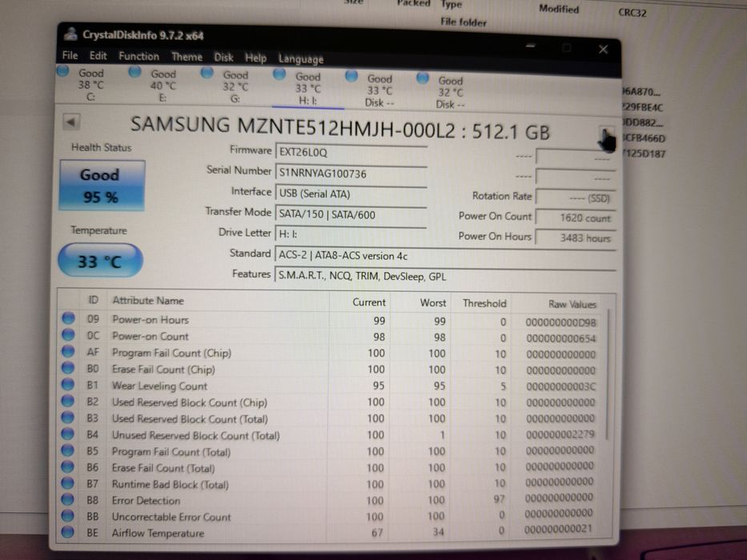Close the CrystalDiskInfo window
747x560 pixels.
603,49
